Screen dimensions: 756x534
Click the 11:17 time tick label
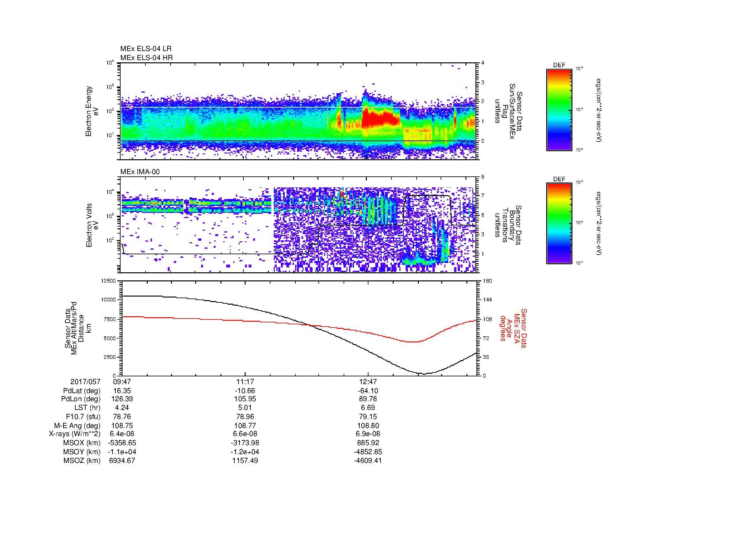click(245, 382)
